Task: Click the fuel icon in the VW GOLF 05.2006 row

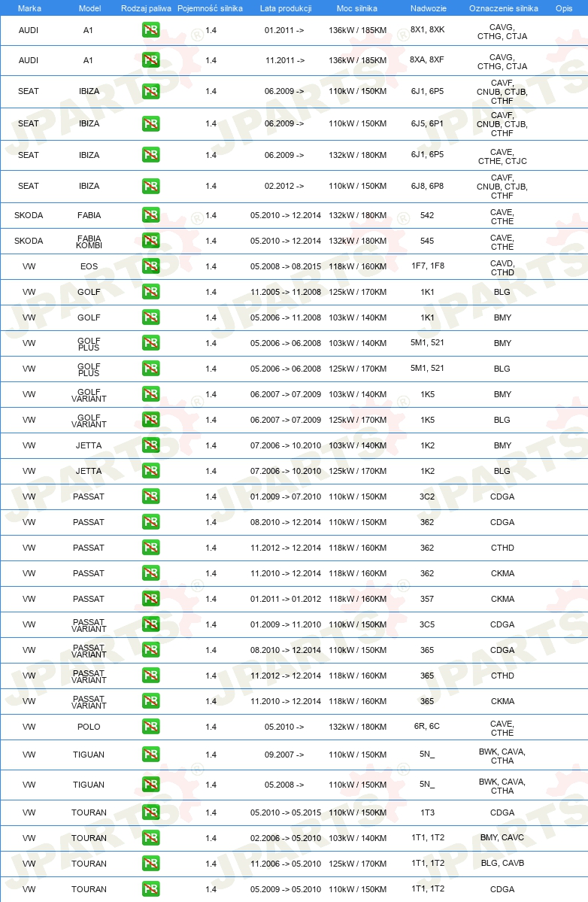Action: (x=150, y=317)
